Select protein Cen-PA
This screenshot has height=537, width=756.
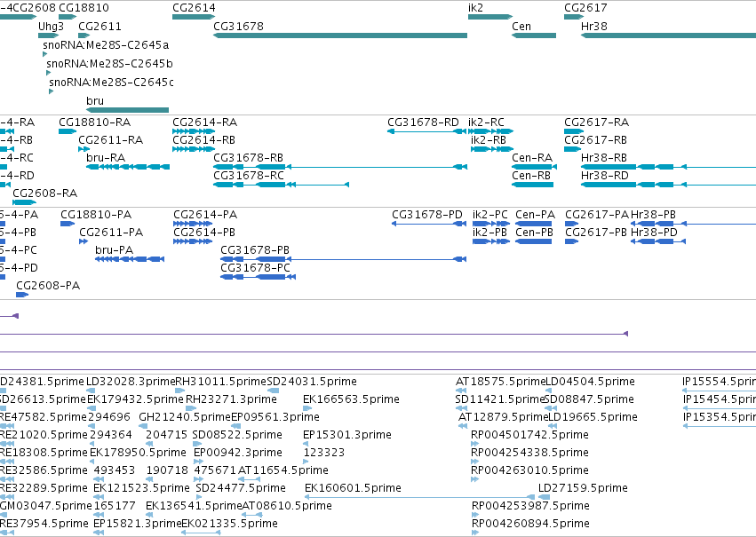[x=535, y=214]
